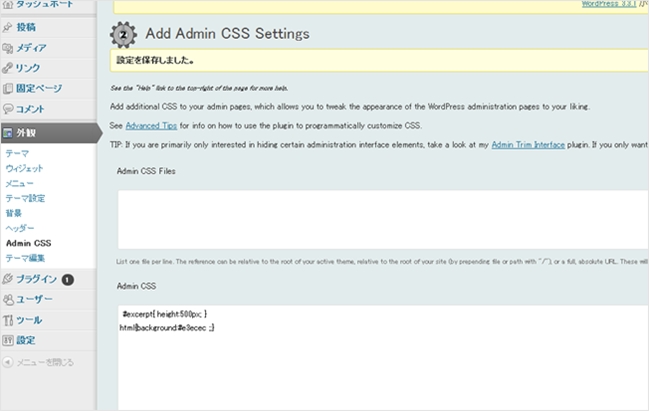649x411 pixels.
Task: Click the Admin CSS Files label
Action: coord(146,171)
